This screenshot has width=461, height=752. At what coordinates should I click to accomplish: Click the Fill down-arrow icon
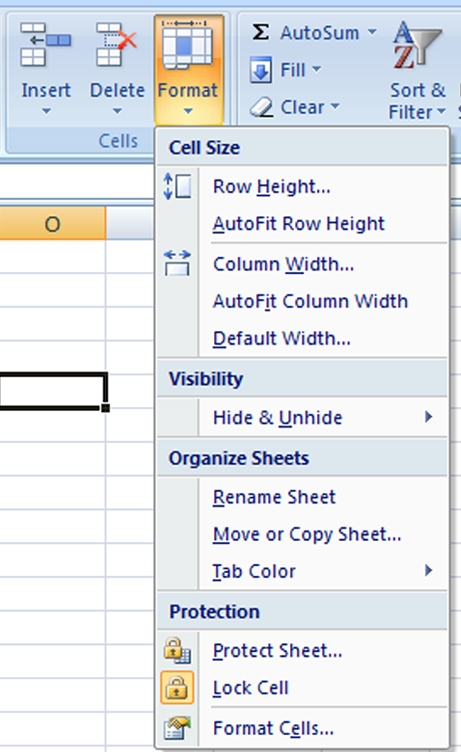tap(261, 70)
